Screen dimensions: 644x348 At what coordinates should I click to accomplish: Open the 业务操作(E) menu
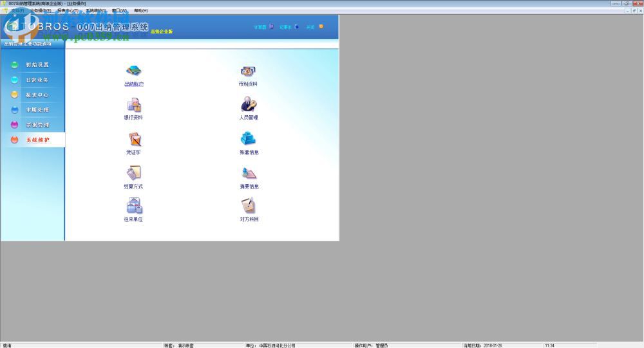pyautogui.click(x=41, y=11)
